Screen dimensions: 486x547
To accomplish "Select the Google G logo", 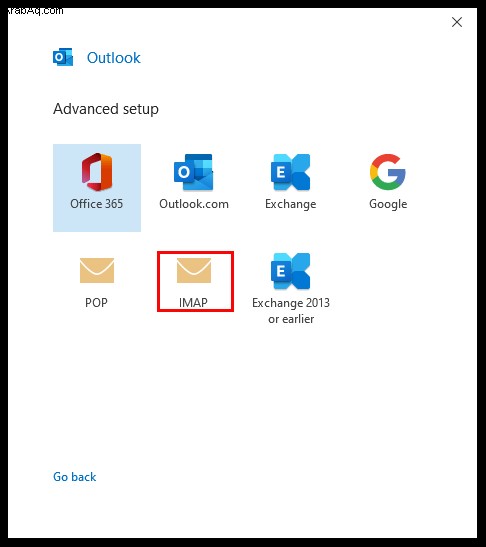I will 388,172.
